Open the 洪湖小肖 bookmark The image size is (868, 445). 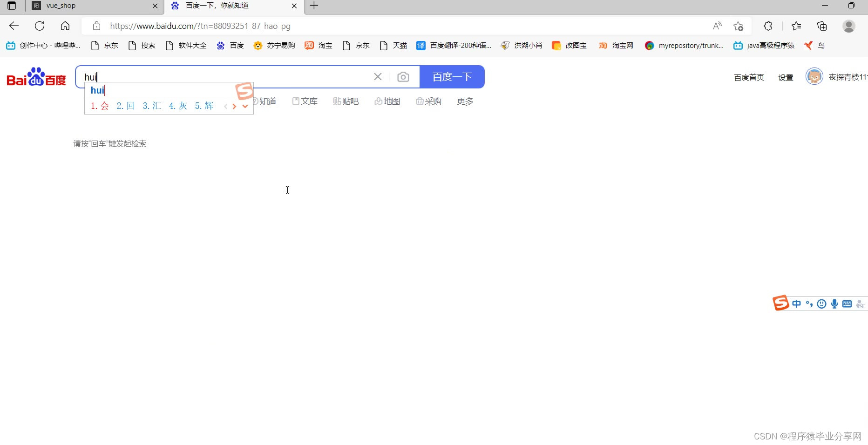(x=522, y=45)
